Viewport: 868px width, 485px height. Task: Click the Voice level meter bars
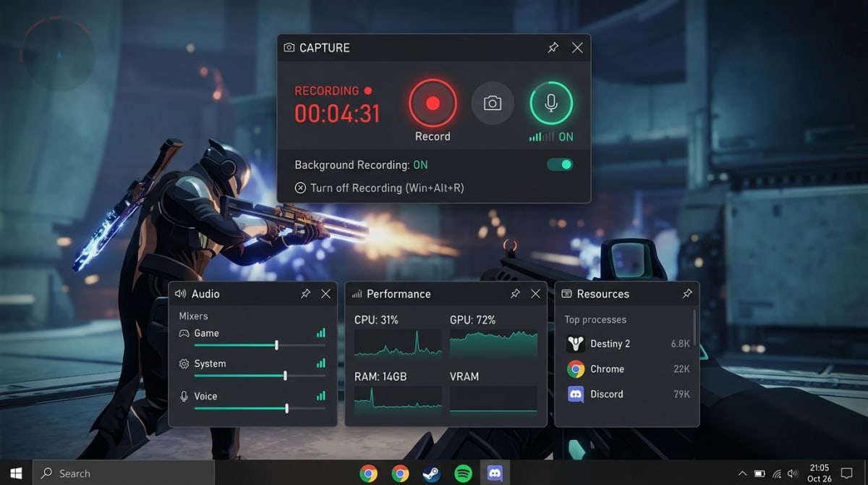point(320,396)
